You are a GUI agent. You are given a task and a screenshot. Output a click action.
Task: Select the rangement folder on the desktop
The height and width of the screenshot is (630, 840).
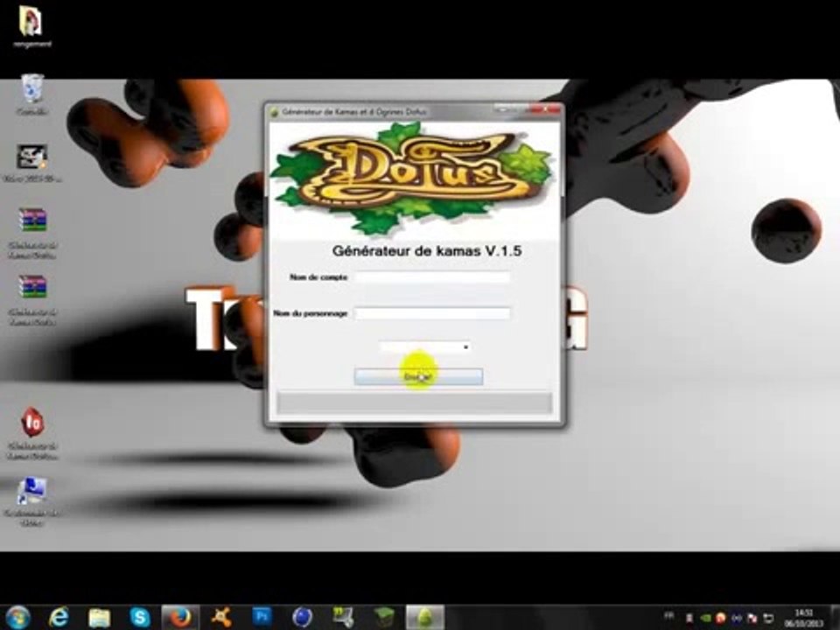click(x=31, y=27)
